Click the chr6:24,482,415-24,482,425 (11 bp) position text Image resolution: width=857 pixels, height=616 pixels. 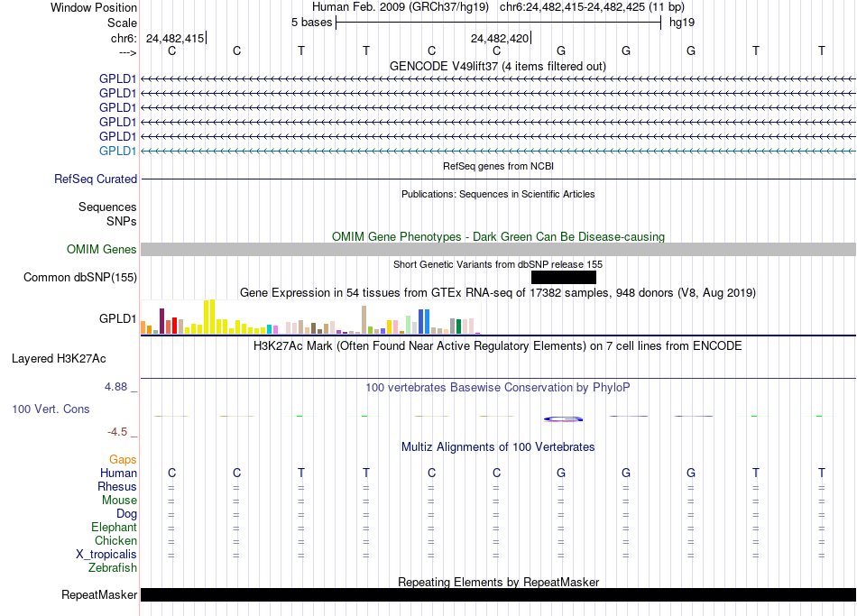click(592, 7)
